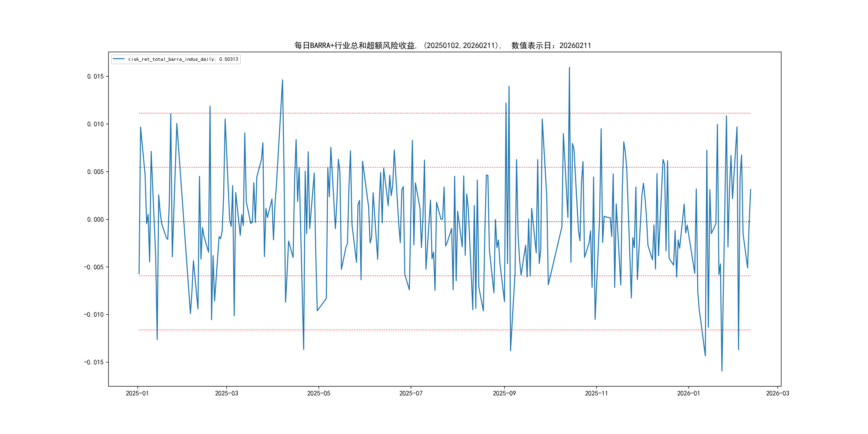Click the 0.010 y-axis tick label
Image resolution: width=868 pixels, height=434 pixels.
(x=95, y=124)
